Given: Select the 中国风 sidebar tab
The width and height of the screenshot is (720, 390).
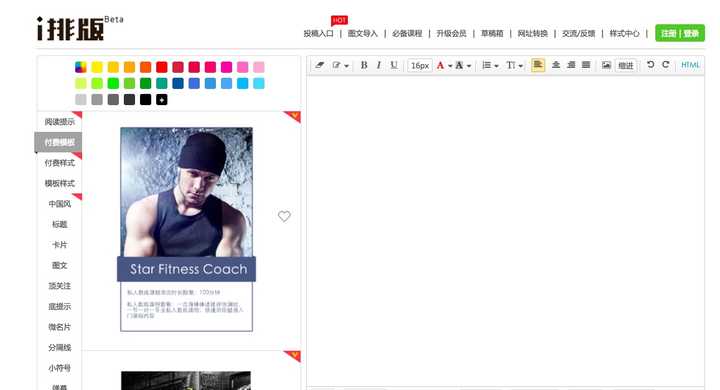Looking at the screenshot, I should pos(59,203).
